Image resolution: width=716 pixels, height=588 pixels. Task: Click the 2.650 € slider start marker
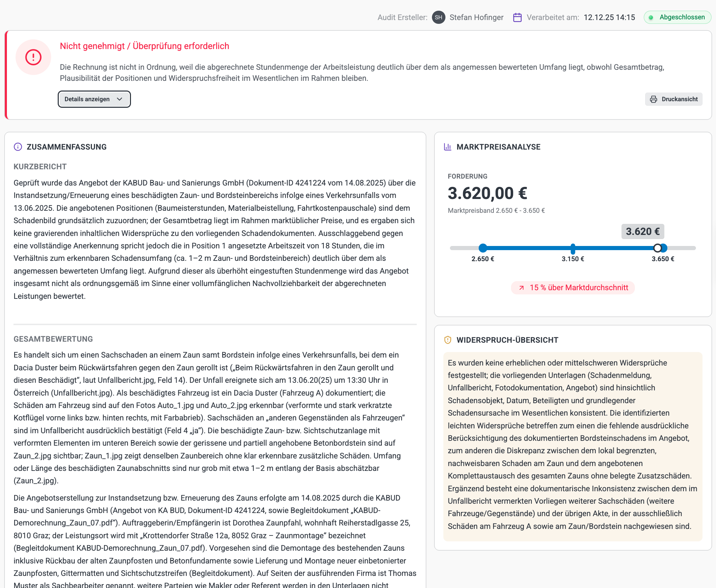(x=483, y=248)
